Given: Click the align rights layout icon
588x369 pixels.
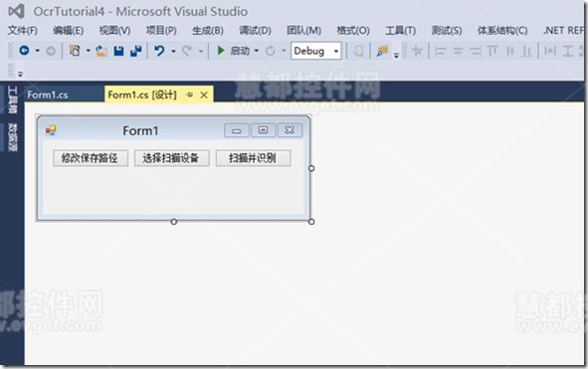Looking at the screenshot, I should tap(476, 51).
